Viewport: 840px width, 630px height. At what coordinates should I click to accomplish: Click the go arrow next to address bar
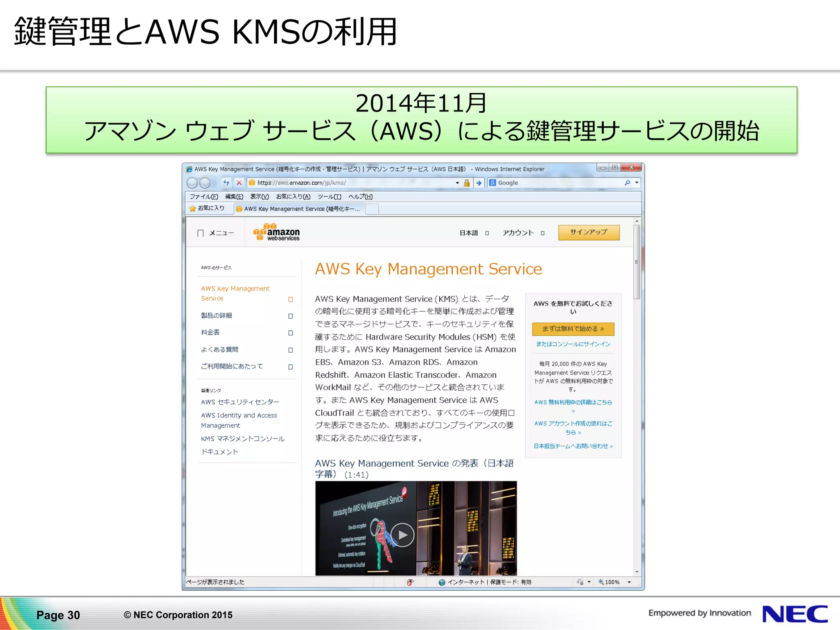(x=479, y=183)
